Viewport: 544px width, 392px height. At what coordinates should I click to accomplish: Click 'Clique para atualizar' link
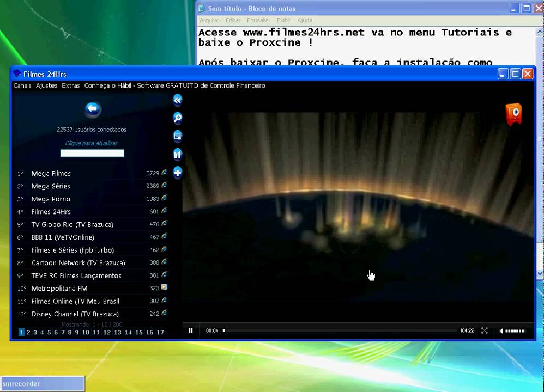pos(92,143)
